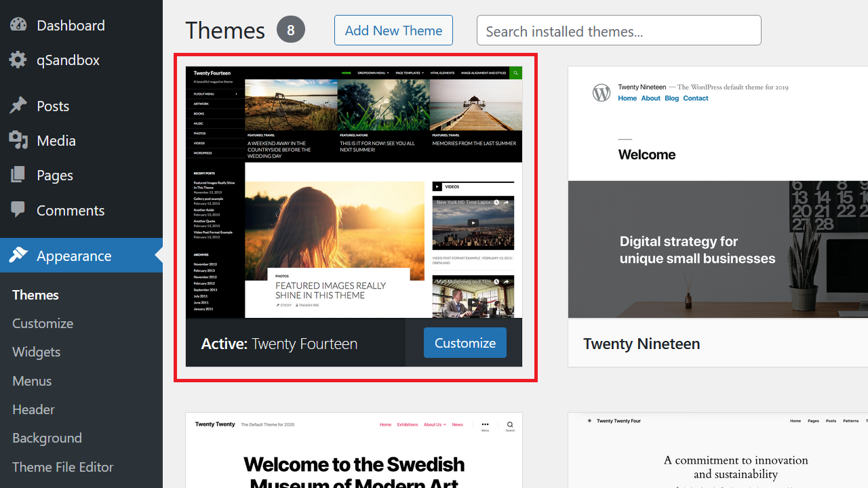Click the themes count badge 8
The width and height of the screenshot is (868, 488).
point(291,30)
